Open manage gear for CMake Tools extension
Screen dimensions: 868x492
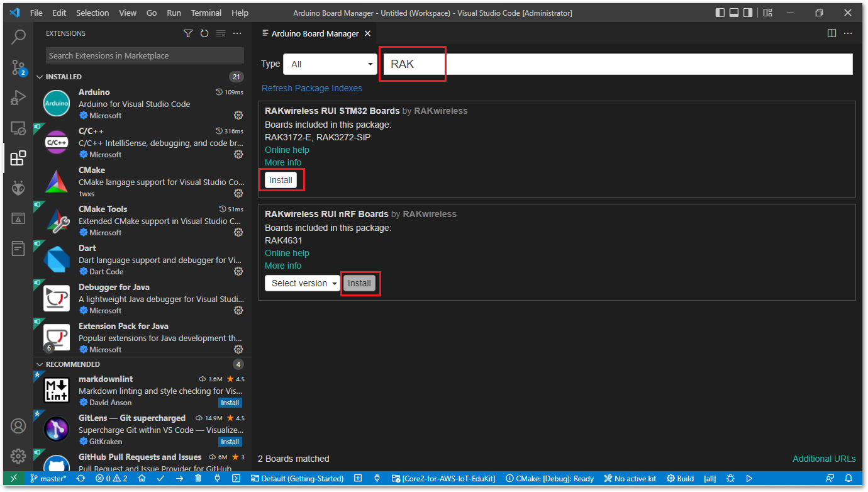(238, 232)
